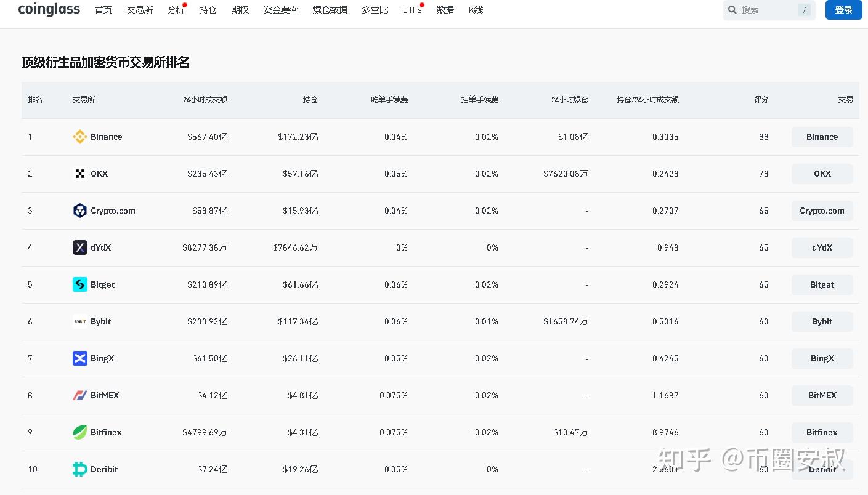The width and height of the screenshot is (868, 495).
Task: Sort by the 持仓 column header
Action: [310, 100]
